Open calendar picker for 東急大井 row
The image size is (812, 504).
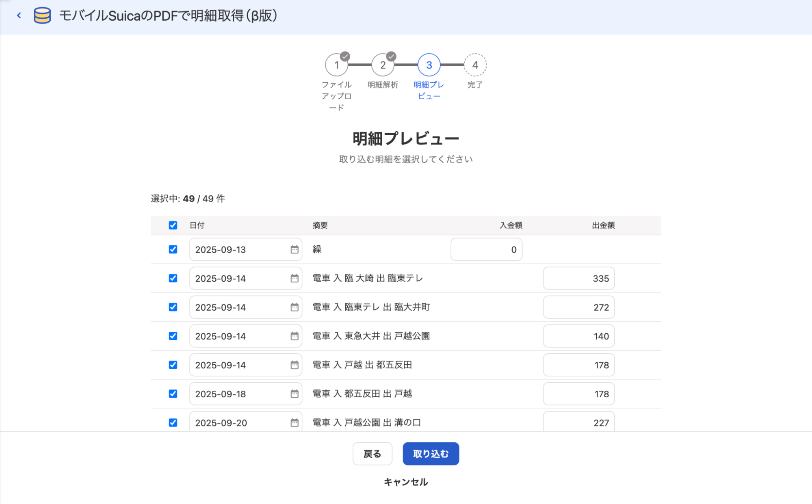coord(294,336)
